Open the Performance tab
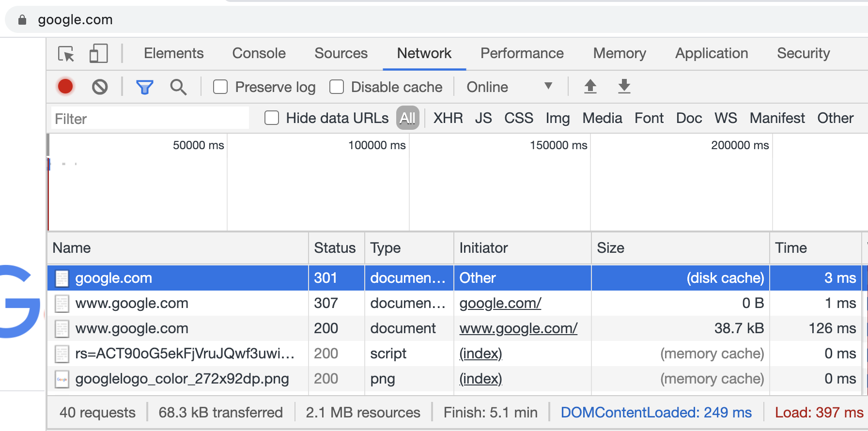Image resolution: width=868 pixels, height=431 pixels. [x=522, y=53]
